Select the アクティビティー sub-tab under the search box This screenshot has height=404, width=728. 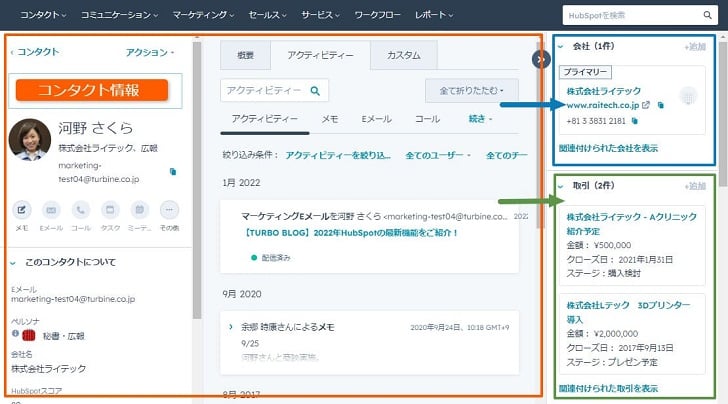click(265, 119)
